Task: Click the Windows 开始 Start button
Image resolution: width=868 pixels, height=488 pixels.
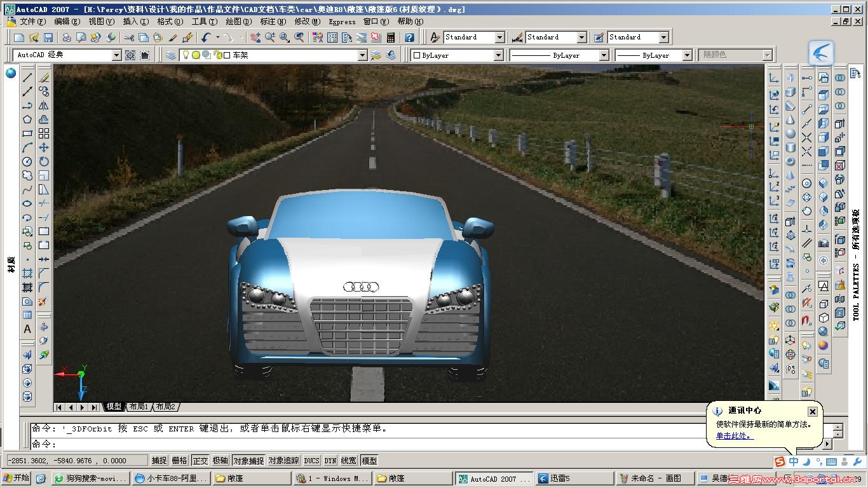Action: [x=17, y=478]
